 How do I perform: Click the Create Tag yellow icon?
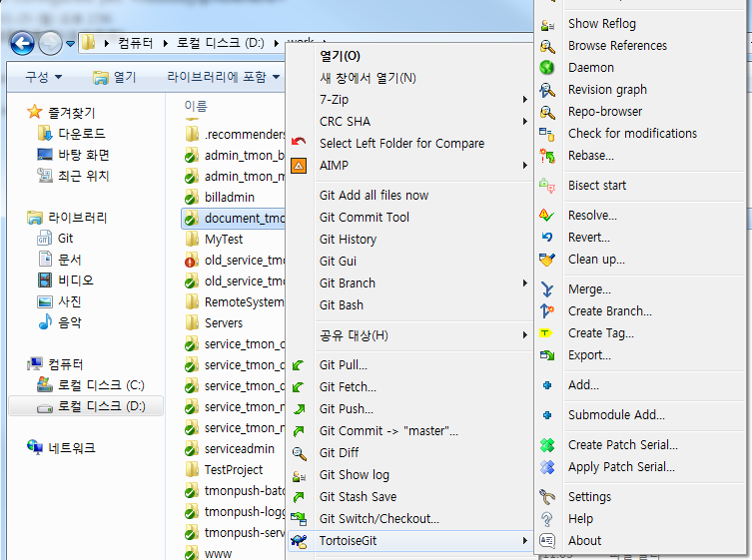tap(546, 332)
